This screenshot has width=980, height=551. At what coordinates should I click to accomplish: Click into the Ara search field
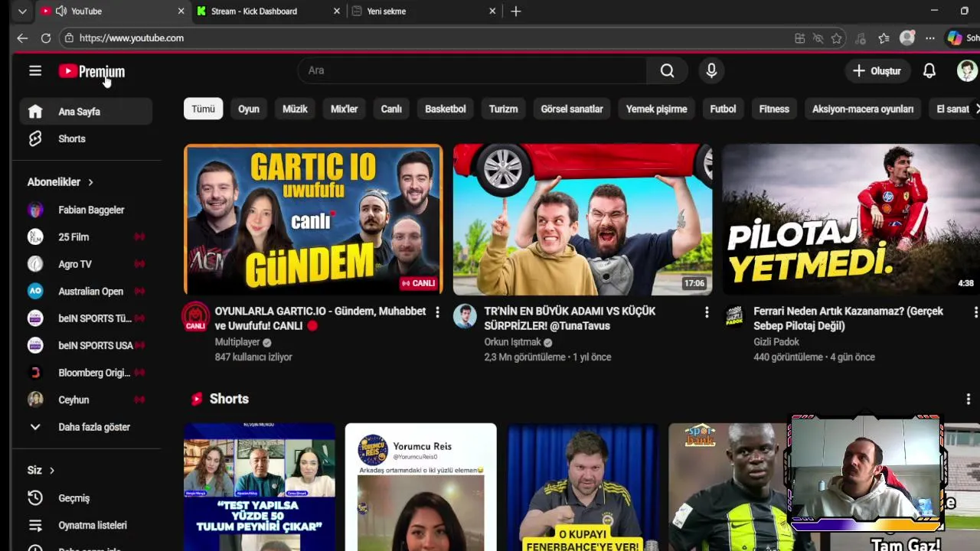click(x=472, y=70)
